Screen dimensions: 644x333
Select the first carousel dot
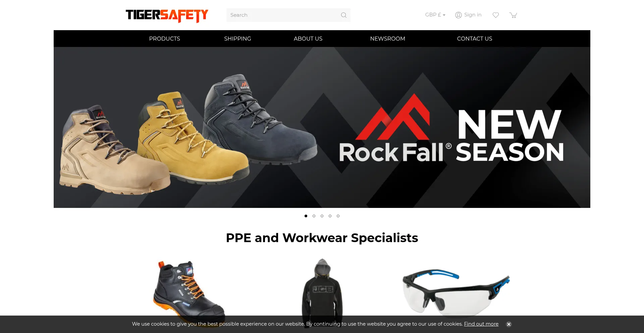(306, 216)
